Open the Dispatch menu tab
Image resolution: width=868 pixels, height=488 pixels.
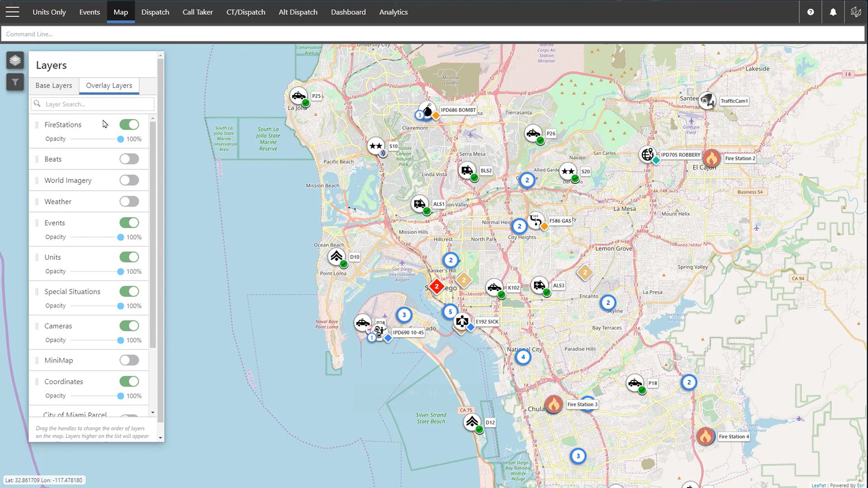point(155,12)
